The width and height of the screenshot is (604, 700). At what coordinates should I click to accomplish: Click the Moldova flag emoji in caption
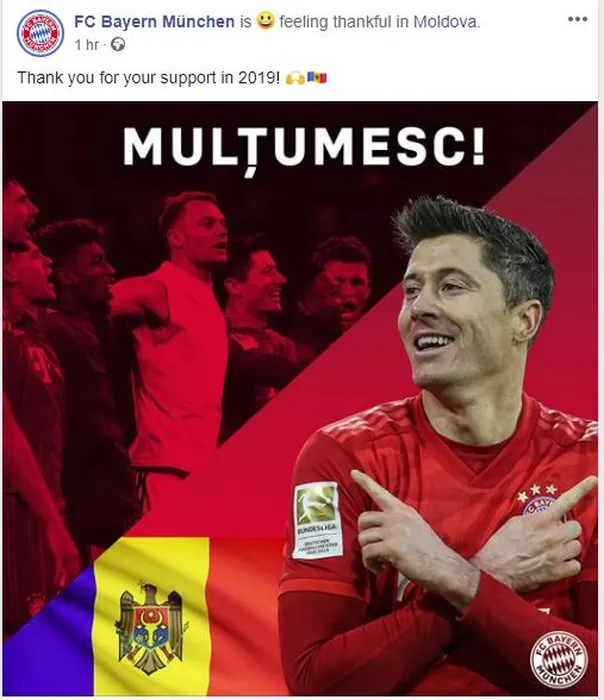pyautogui.click(x=317, y=78)
